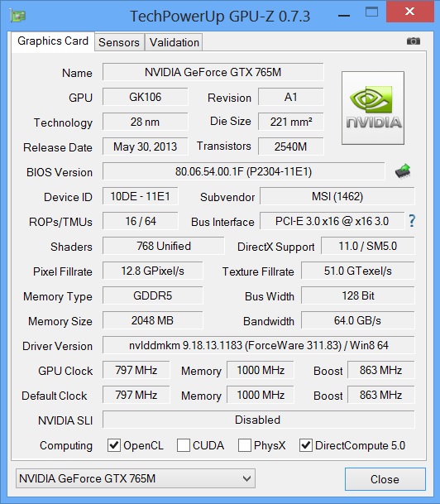Click the NVIDIA SLI field showing Disabled

coord(259,420)
